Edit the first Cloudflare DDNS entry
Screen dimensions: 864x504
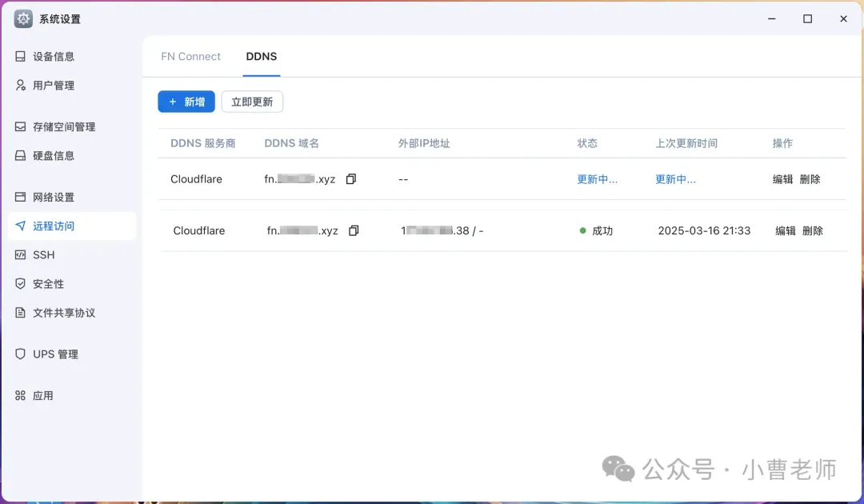tap(782, 179)
